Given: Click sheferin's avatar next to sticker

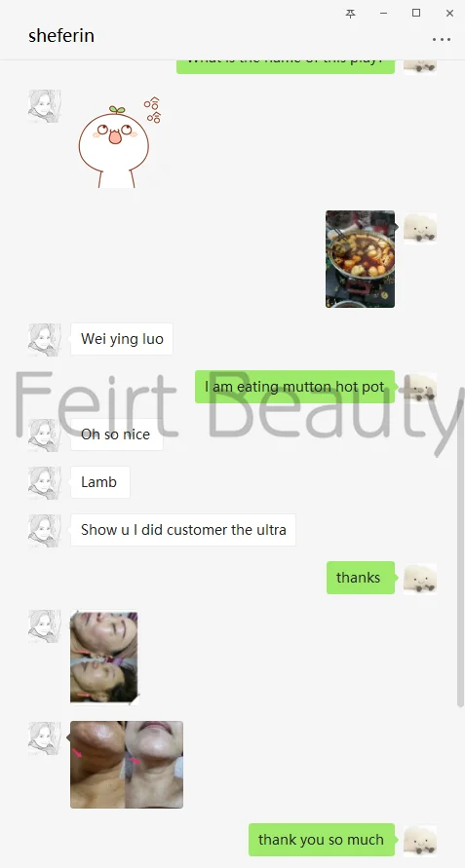Looking at the screenshot, I should (x=44, y=106).
